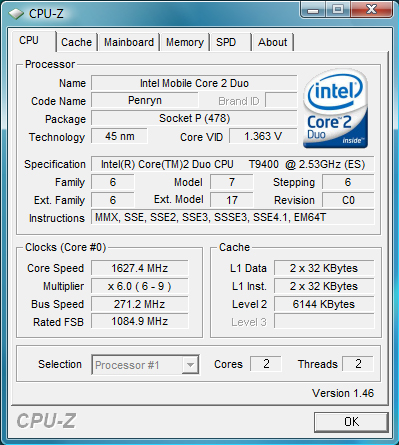Open the Mainboard tab

(129, 42)
